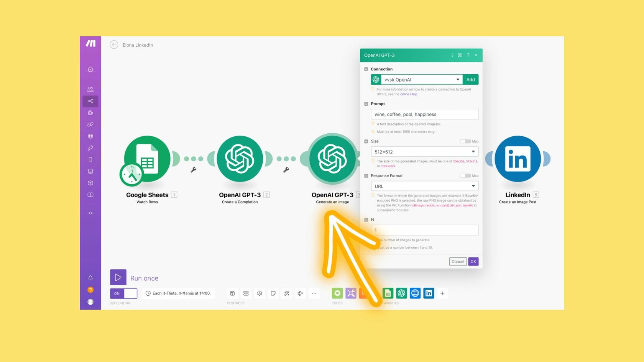Open the Notes control icon
The height and width of the screenshot is (362, 644).
(x=273, y=293)
